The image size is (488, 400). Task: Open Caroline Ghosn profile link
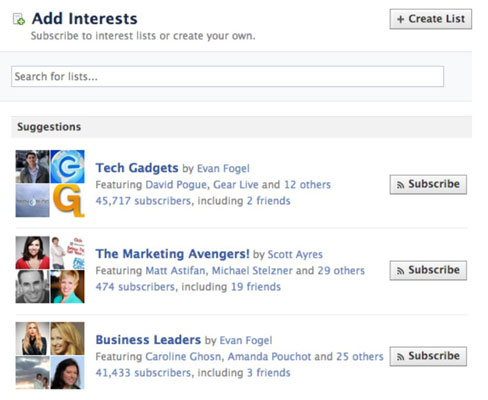[183, 357]
